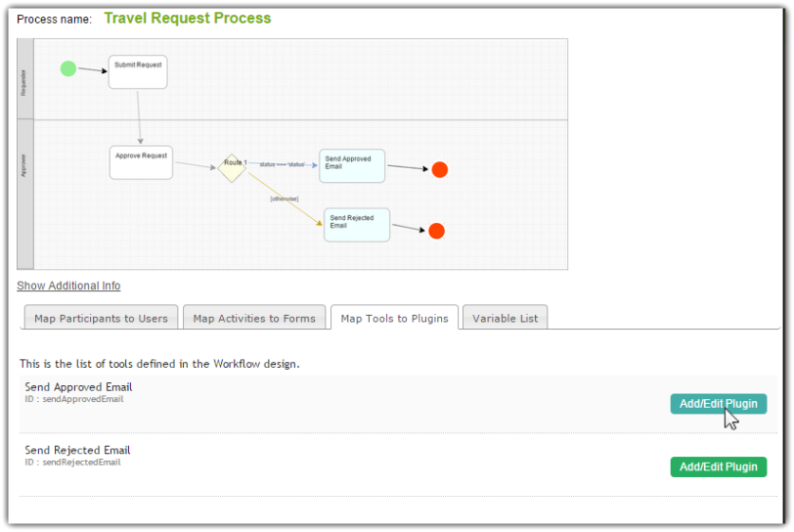
Task: Click the Route 1 diamond gateway
Action: (232, 165)
